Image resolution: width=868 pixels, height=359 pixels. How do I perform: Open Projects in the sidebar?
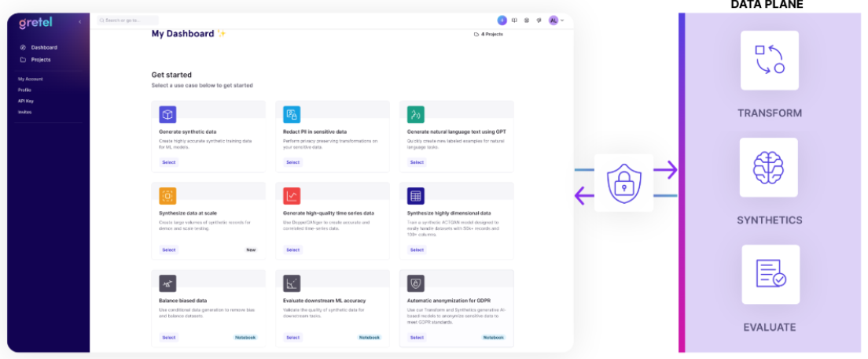tap(41, 60)
